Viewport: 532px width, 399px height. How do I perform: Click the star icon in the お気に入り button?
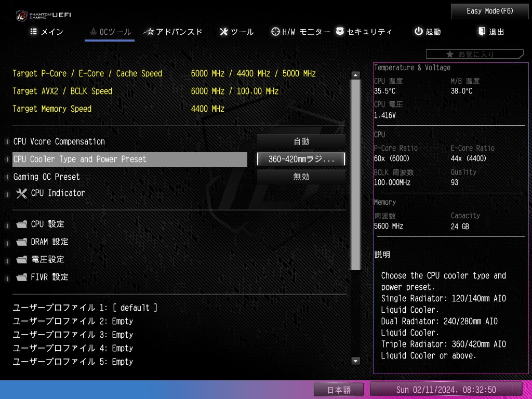tap(449, 54)
